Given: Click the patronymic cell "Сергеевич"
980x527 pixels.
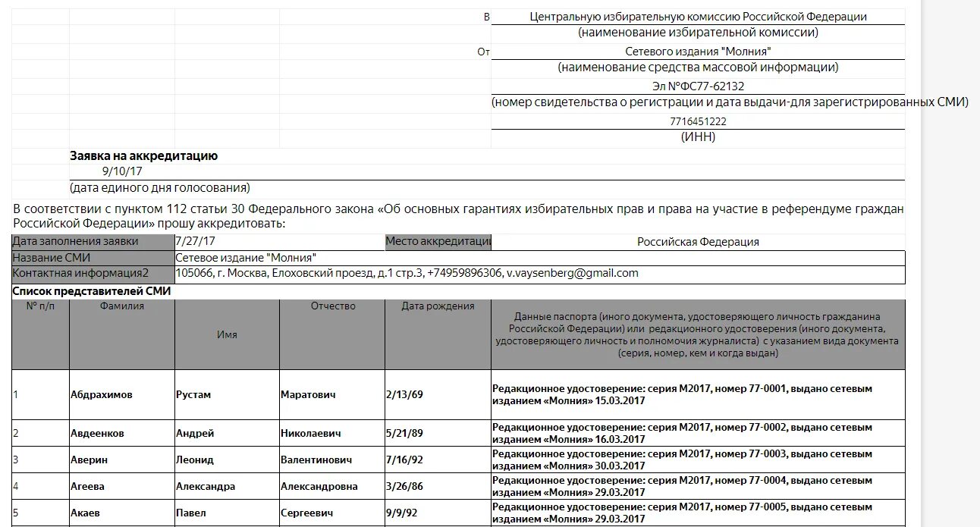Looking at the screenshot, I should (x=333, y=513).
